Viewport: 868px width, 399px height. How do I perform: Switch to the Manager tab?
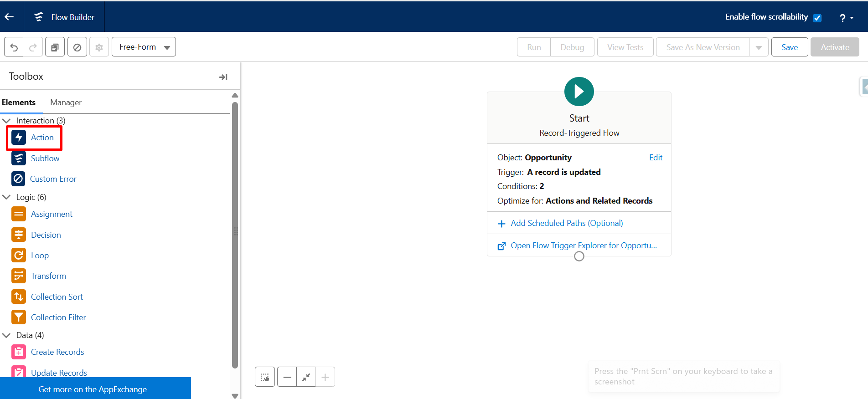click(66, 102)
